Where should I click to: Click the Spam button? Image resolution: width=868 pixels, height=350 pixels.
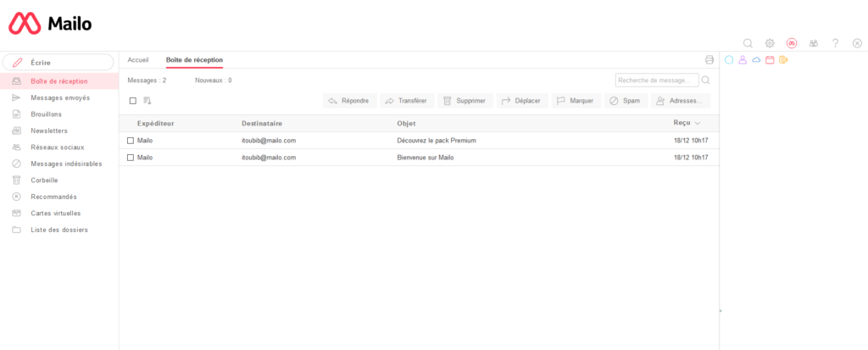pyautogui.click(x=626, y=101)
